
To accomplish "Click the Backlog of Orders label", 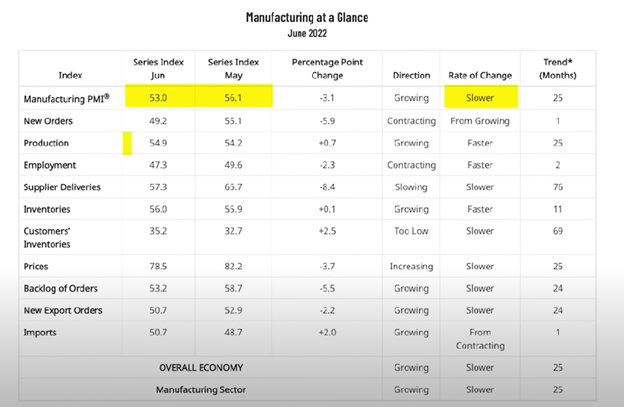I will point(60,288).
